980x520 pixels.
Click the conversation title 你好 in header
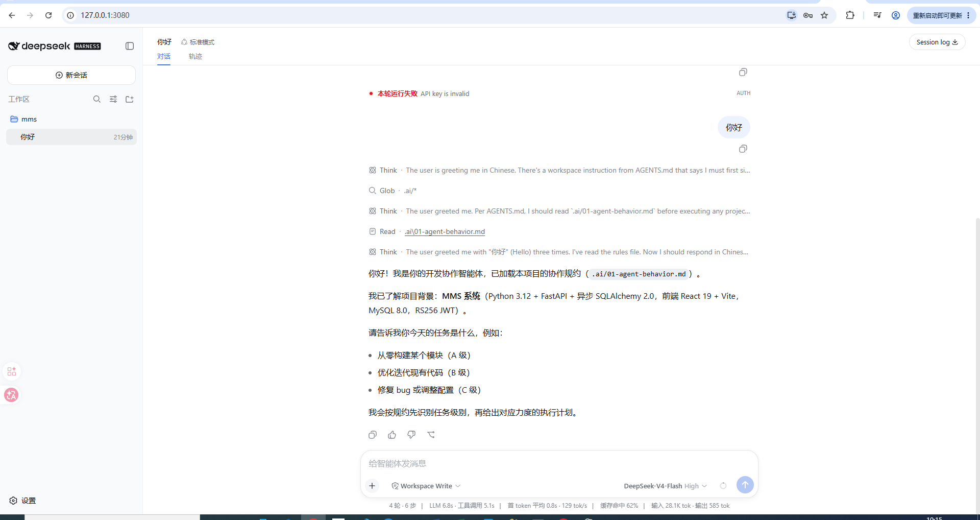(164, 42)
